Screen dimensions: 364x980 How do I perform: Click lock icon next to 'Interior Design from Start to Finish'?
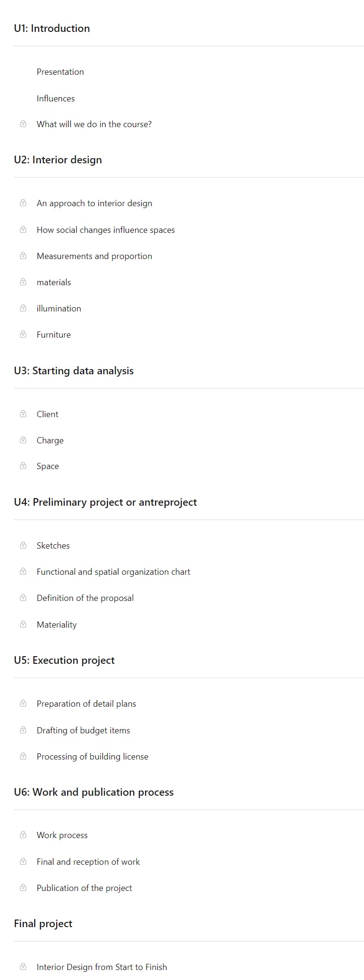[23, 967]
